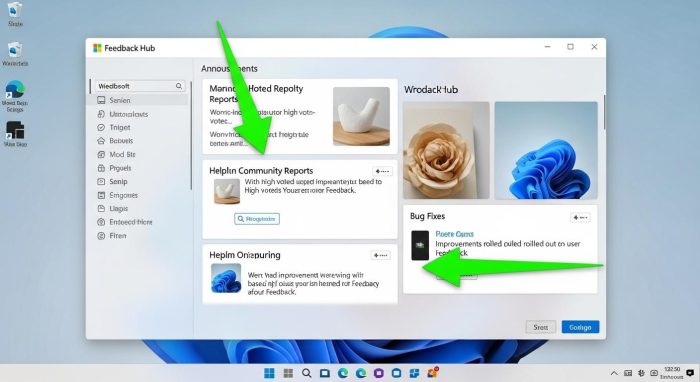Screen dimensions: 700x382
Task: Select the Stue Skap desktop shortcut
Action: point(15,134)
